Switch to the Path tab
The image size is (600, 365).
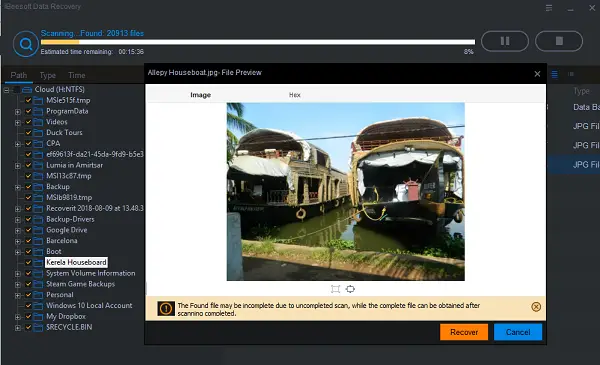[x=18, y=75]
